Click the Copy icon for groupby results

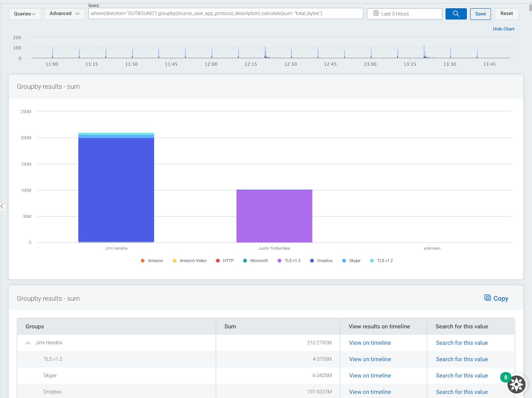[487, 298]
